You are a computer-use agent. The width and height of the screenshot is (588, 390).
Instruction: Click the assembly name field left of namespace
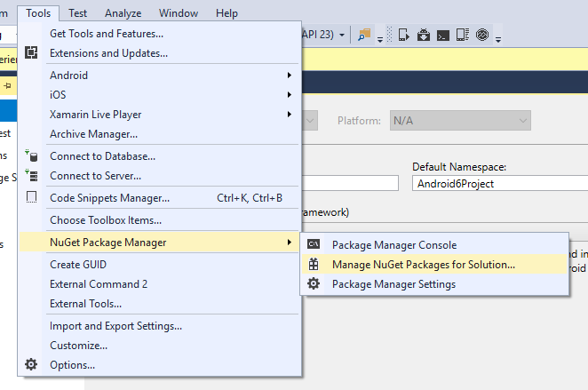tap(350, 183)
